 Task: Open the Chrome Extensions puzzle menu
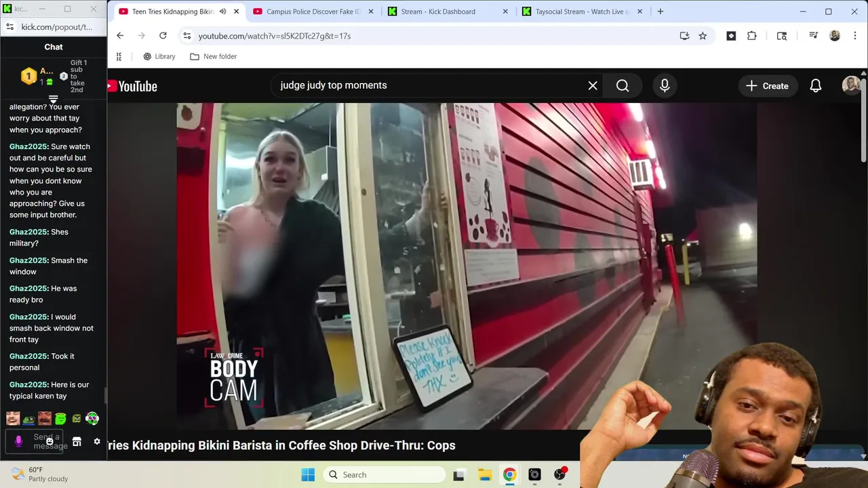pos(752,36)
